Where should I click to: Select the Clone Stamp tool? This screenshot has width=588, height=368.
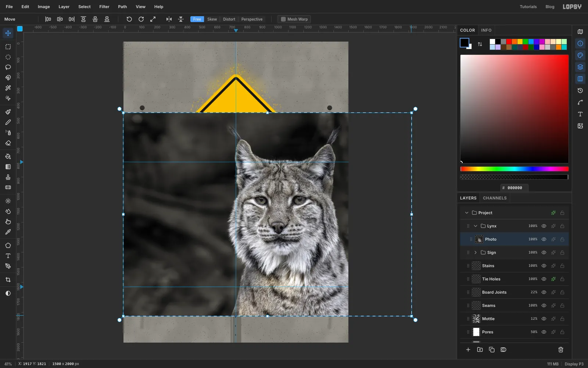click(x=8, y=177)
